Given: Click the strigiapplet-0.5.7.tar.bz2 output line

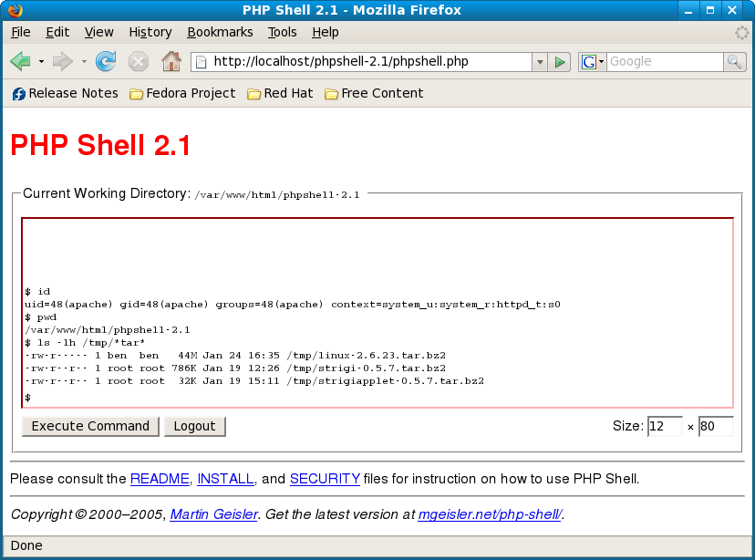Looking at the screenshot, I should pos(254,381).
